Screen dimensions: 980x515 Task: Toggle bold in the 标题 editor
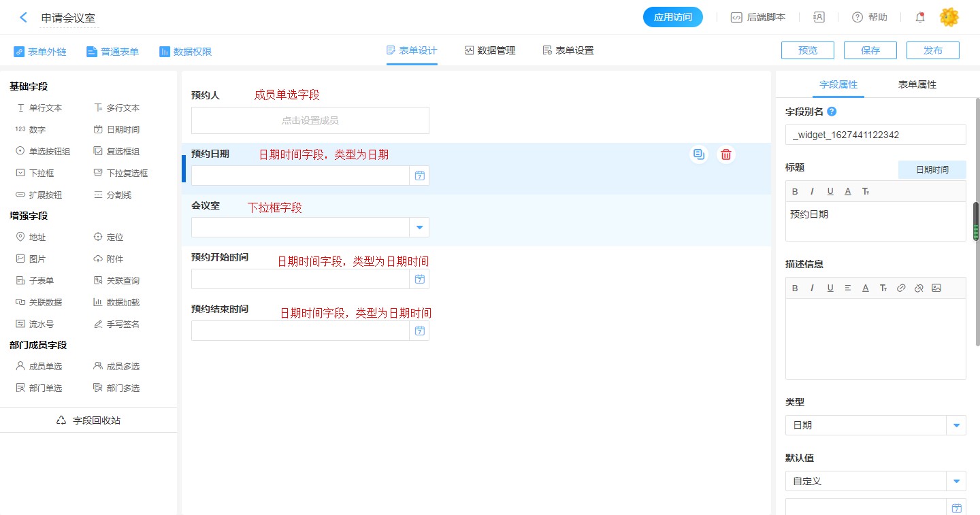pyautogui.click(x=795, y=191)
